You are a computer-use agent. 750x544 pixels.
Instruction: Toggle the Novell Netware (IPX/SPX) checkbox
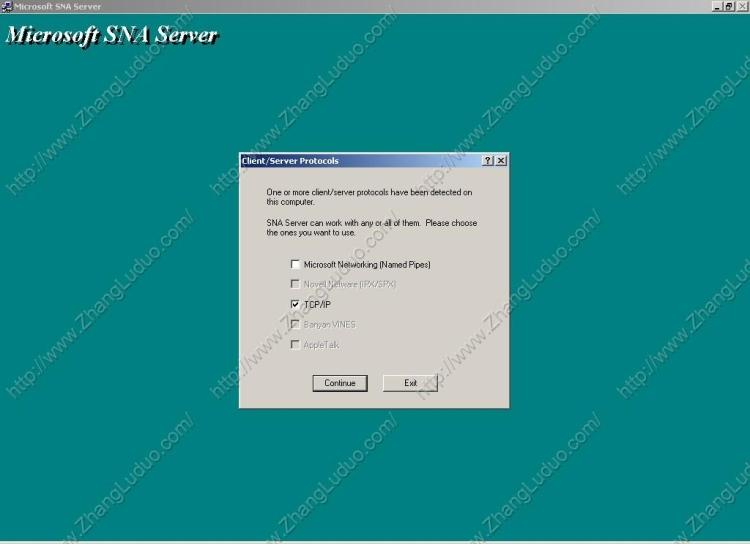tap(295, 284)
